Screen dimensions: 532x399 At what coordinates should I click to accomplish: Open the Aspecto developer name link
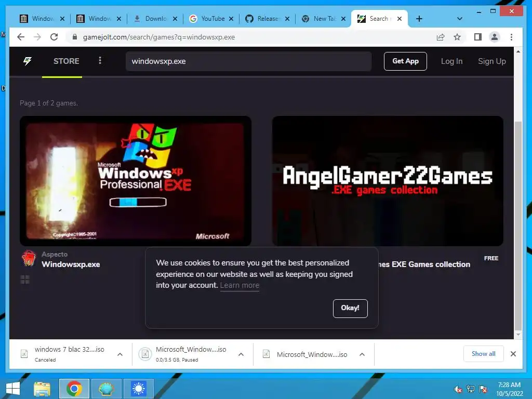[x=55, y=254]
